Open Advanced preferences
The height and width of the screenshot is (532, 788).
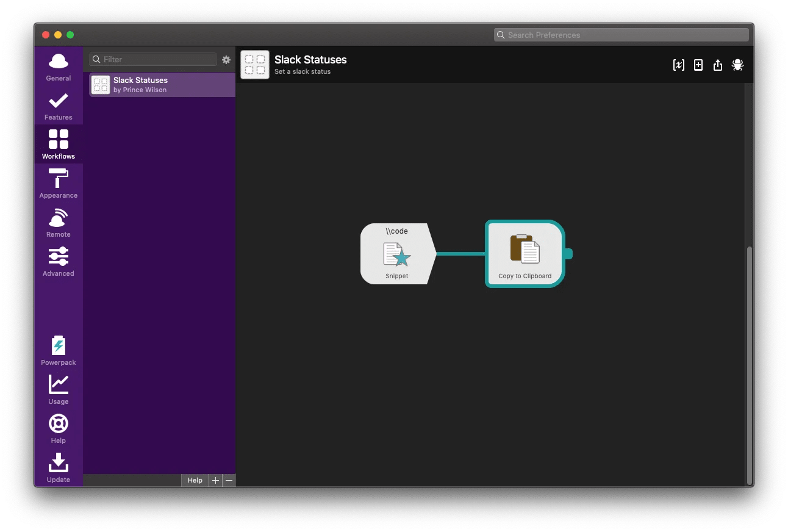coord(58,262)
